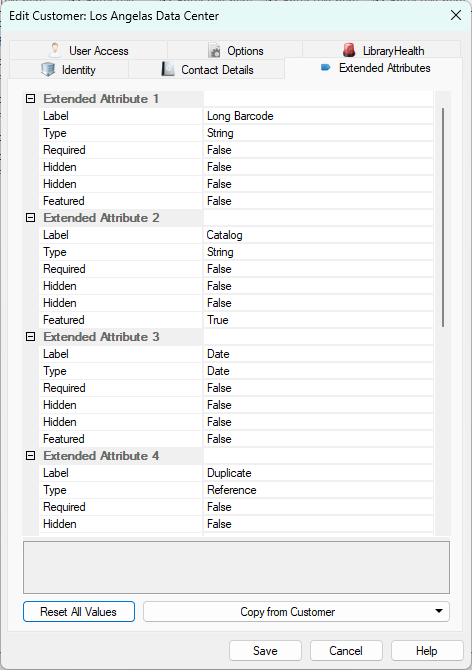
Task: Click the Reset All Values button
Action: pos(79,611)
